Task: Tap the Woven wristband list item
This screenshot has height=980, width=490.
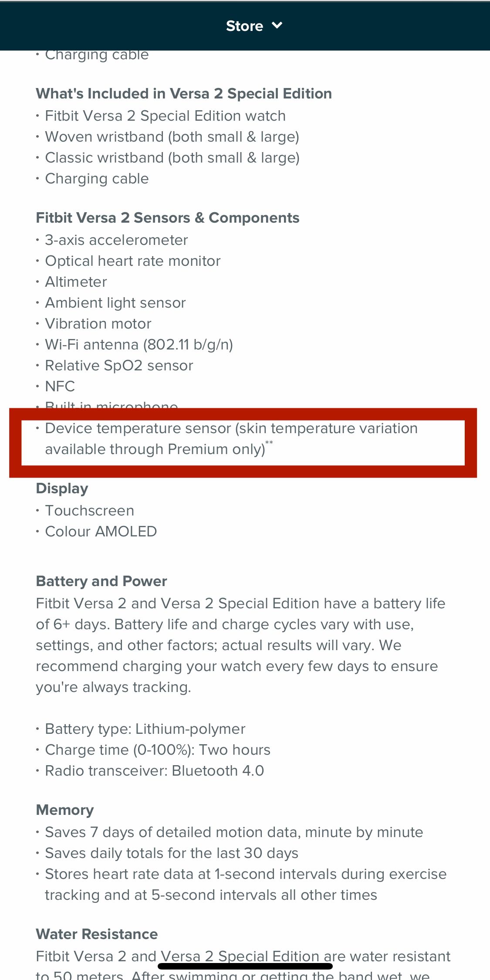Action: [172, 137]
